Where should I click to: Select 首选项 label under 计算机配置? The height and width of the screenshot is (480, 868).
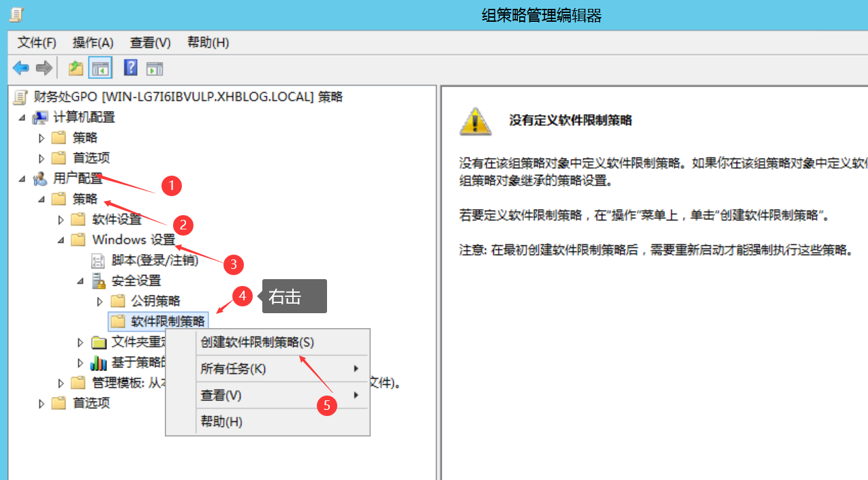pyautogui.click(x=91, y=158)
